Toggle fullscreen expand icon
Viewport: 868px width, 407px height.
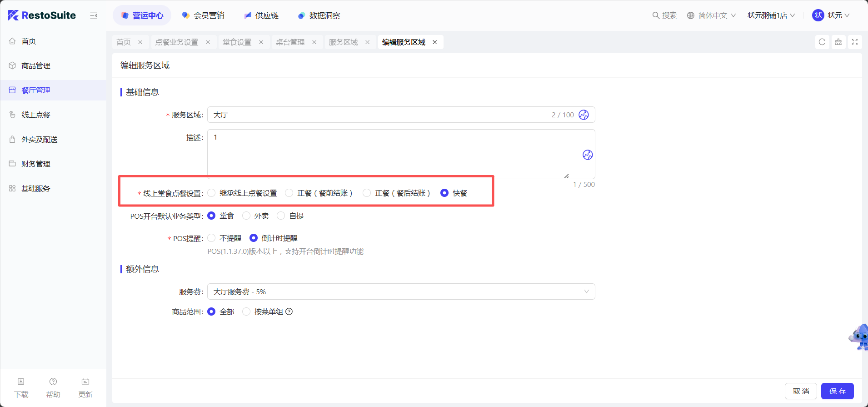854,42
